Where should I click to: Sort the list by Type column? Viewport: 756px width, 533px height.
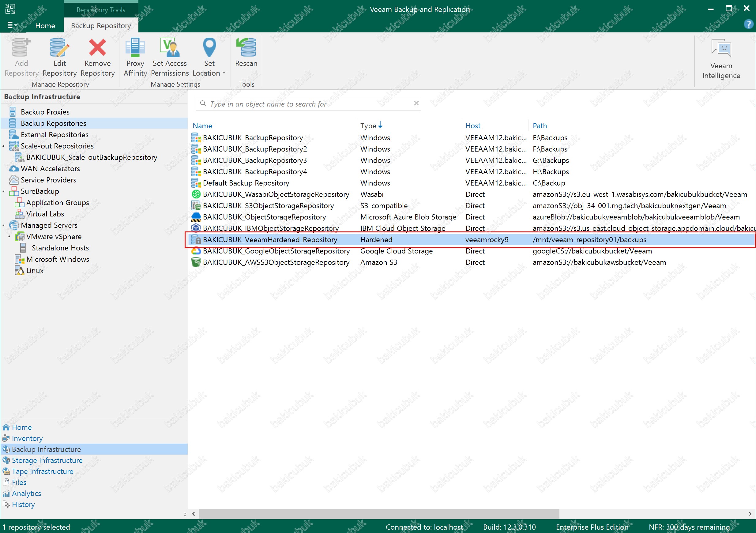[368, 126]
